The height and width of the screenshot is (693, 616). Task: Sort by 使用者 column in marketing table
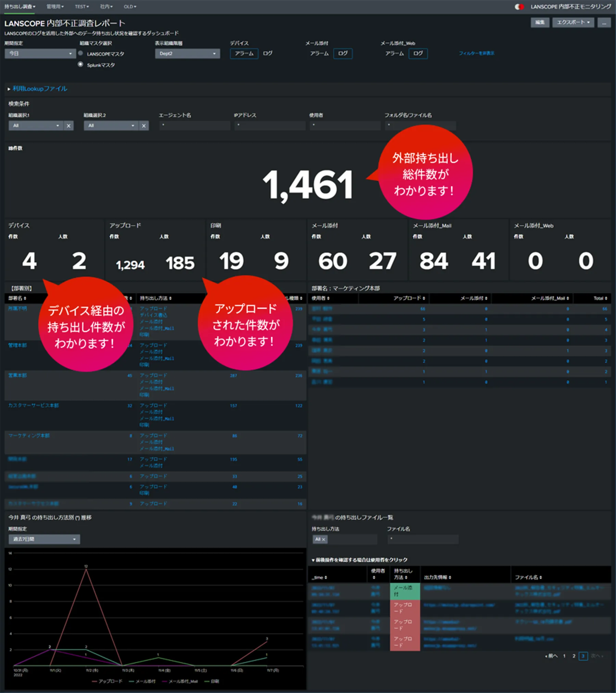(320, 298)
